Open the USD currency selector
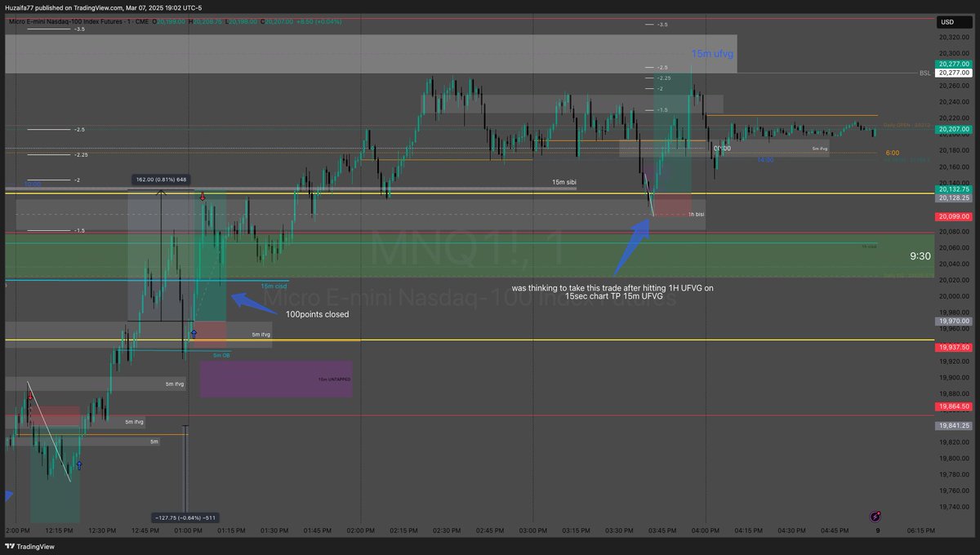980x555 pixels. coord(953,22)
